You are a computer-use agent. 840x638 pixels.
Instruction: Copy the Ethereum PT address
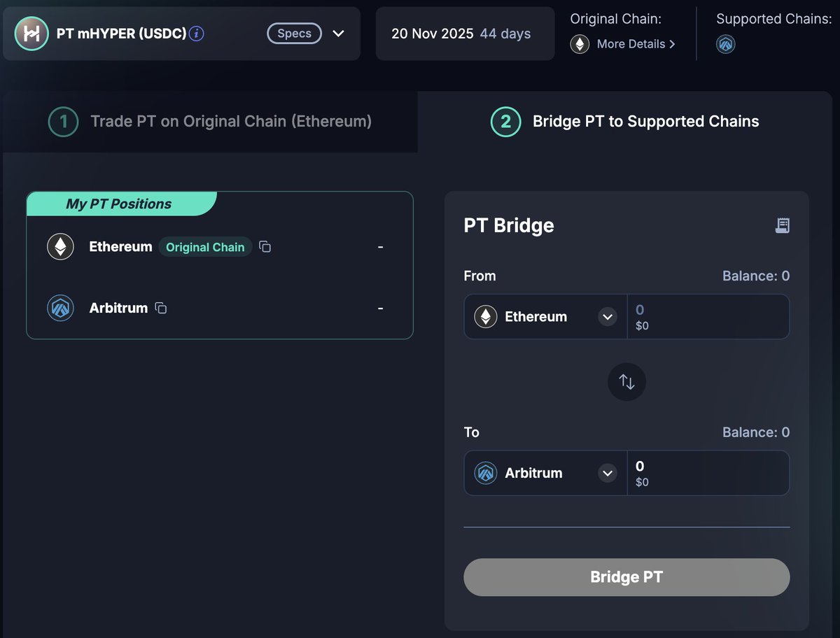point(265,247)
